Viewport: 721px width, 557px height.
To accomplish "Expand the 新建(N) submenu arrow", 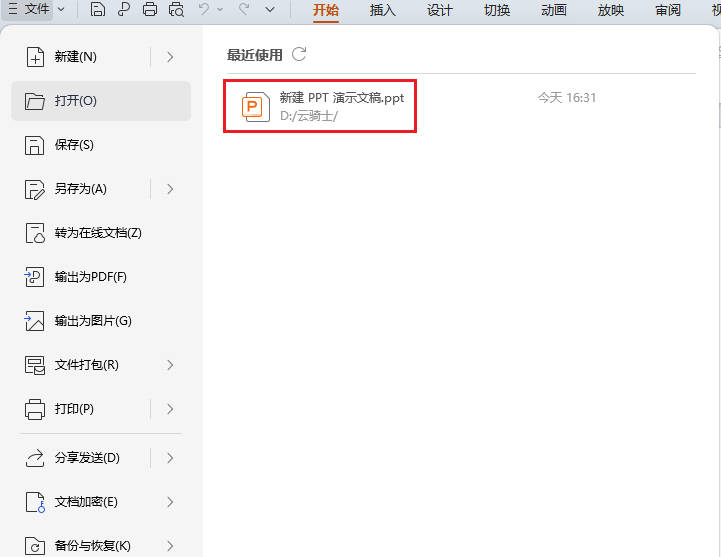I will (170, 57).
